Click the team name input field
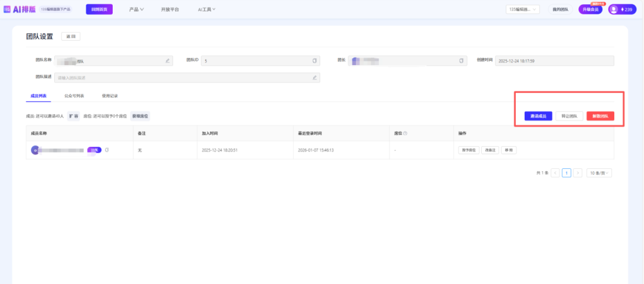 point(114,61)
